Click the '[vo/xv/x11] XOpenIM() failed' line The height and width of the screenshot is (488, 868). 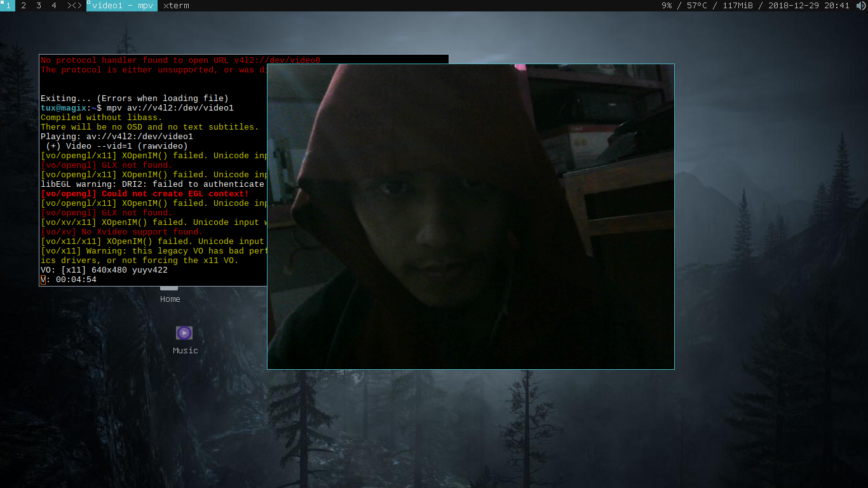click(x=154, y=222)
